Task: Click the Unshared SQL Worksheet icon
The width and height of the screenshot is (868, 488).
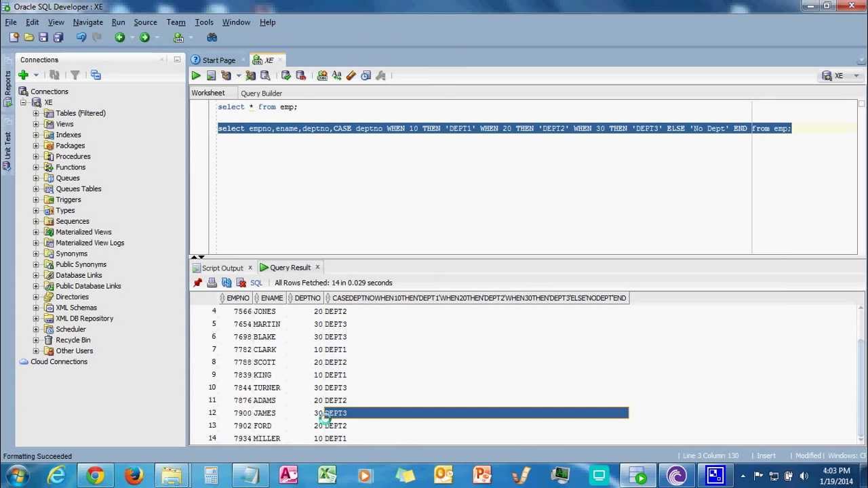Action: tap(322, 75)
